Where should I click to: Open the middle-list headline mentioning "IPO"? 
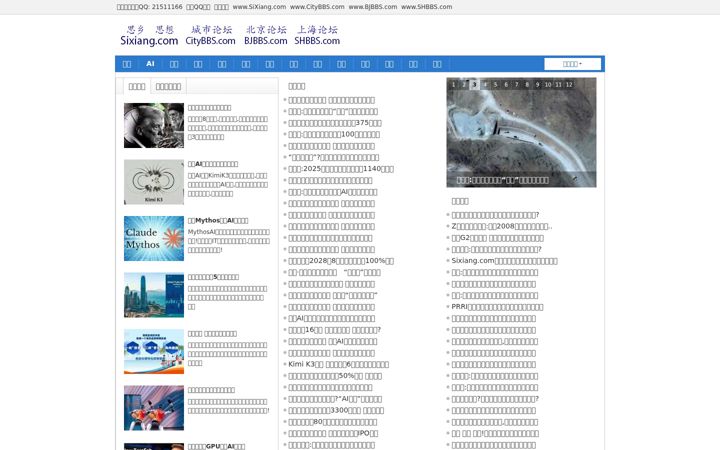pyautogui.click(x=333, y=433)
